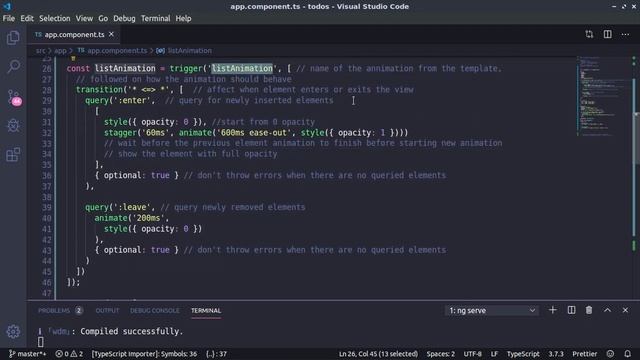The width and height of the screenshot is (640, 360).
Task: Click lightbulb code action icon
Action: pyautogui.click(x=73, y=59)
